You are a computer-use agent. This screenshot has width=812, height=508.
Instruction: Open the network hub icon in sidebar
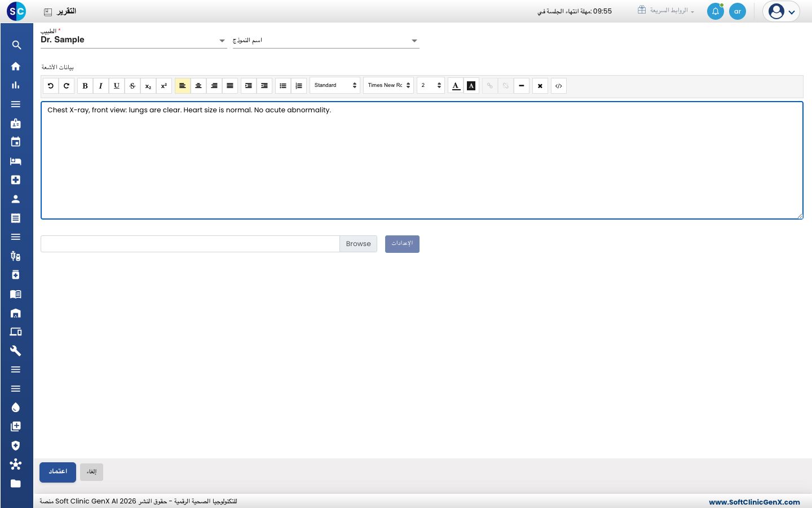[x=16, y=465]
